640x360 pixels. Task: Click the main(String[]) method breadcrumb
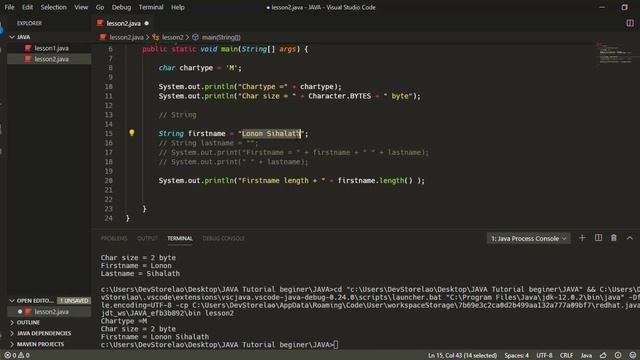pyautogui.click(x=221, y=38)
